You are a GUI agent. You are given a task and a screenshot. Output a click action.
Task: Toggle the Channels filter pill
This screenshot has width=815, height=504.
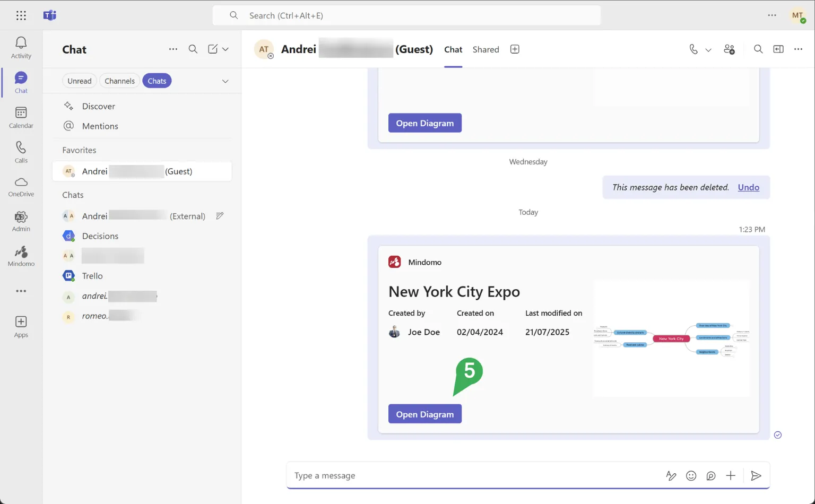(x=119, y=81)
